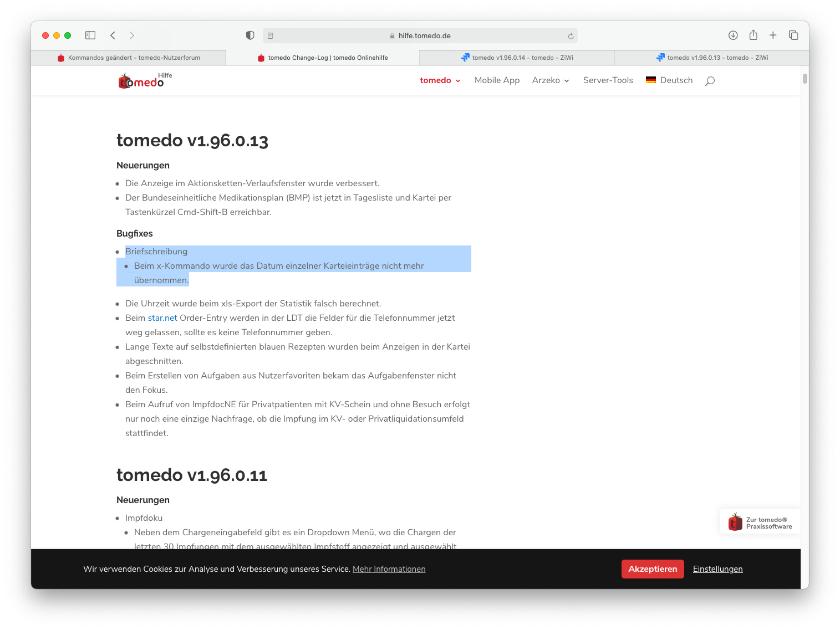Viewport: 840px width, 630px height.
Task: Expand the Arzeko menu dropdown
Action: point(551,80)
